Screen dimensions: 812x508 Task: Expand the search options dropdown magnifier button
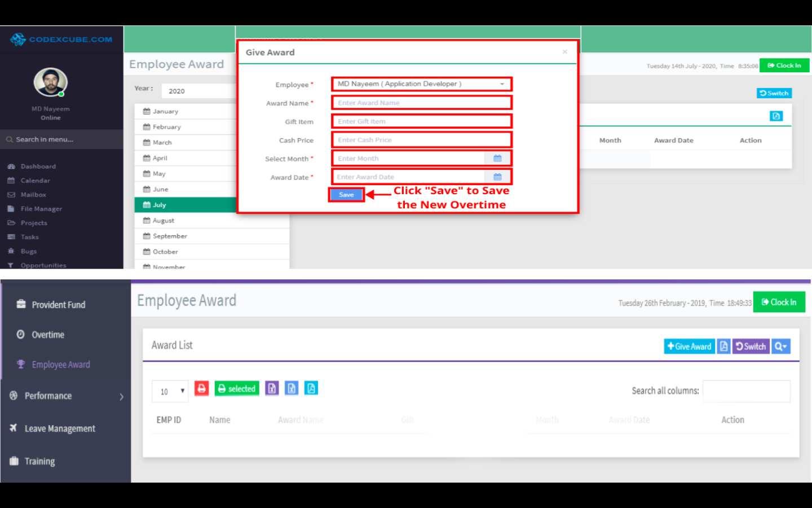pos(780,347)
